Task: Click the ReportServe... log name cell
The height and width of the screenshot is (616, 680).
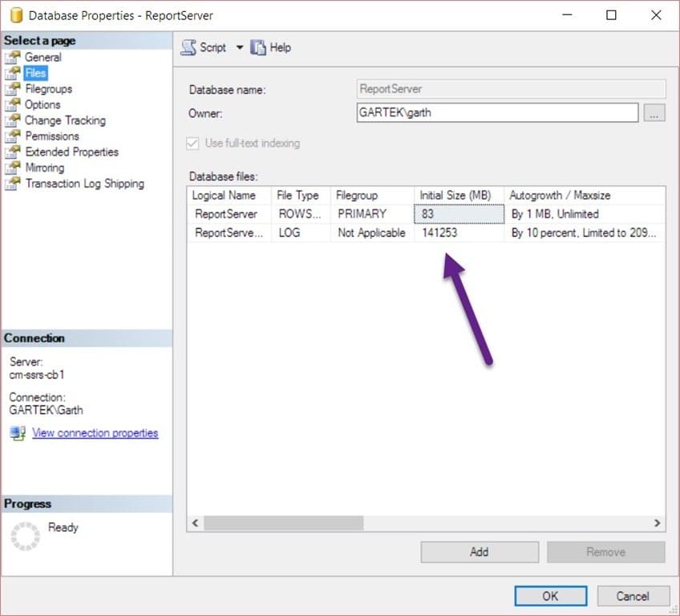Action: [x=229, y=233]
